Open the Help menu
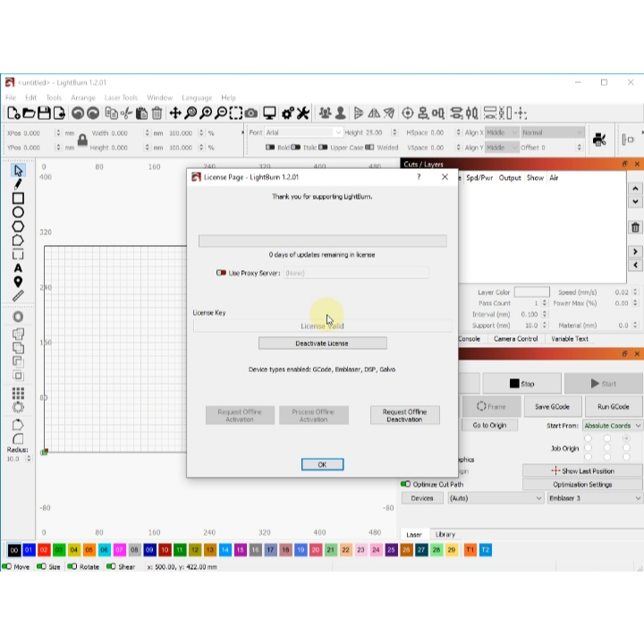Screen dimensions: 644x644 tap(228, 97)
